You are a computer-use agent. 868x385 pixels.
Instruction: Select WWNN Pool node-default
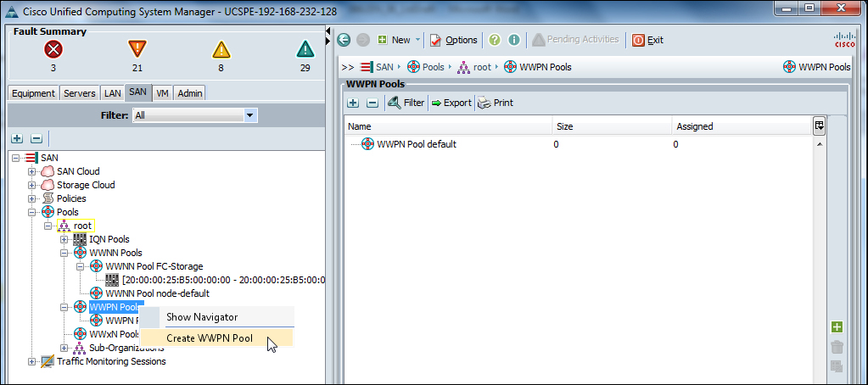click(x=157, y=293)
